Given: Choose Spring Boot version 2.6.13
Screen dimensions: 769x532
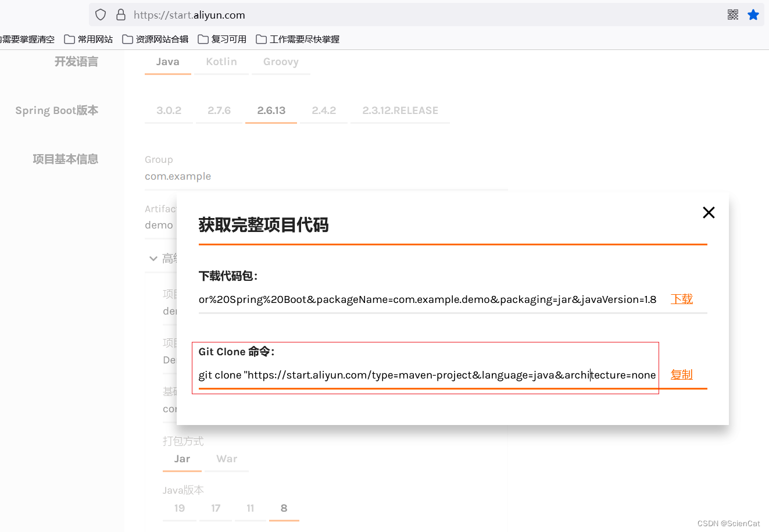Looking at the screenshot, I should (x=271, y=110).
